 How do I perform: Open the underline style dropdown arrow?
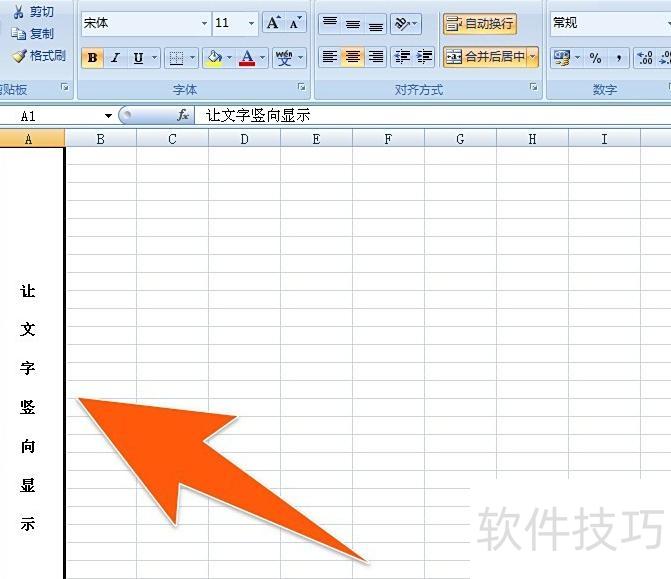pos(154,58)
